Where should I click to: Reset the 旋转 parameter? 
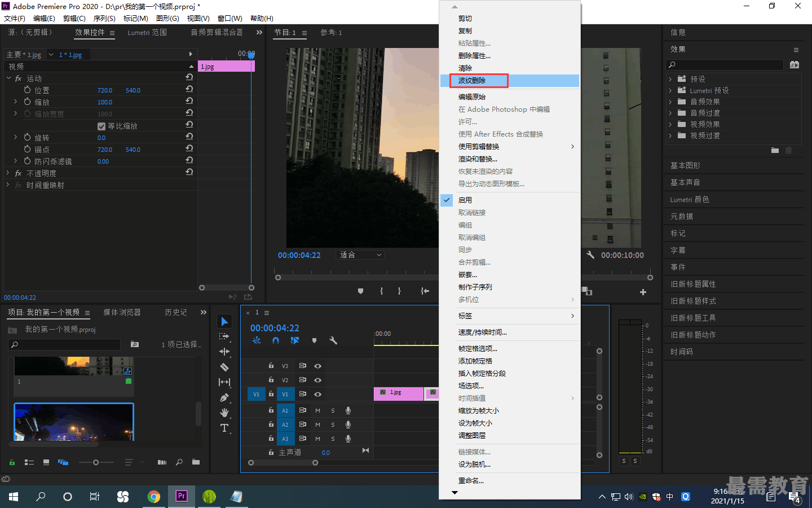pyautogui.click(x=189, y=137)
